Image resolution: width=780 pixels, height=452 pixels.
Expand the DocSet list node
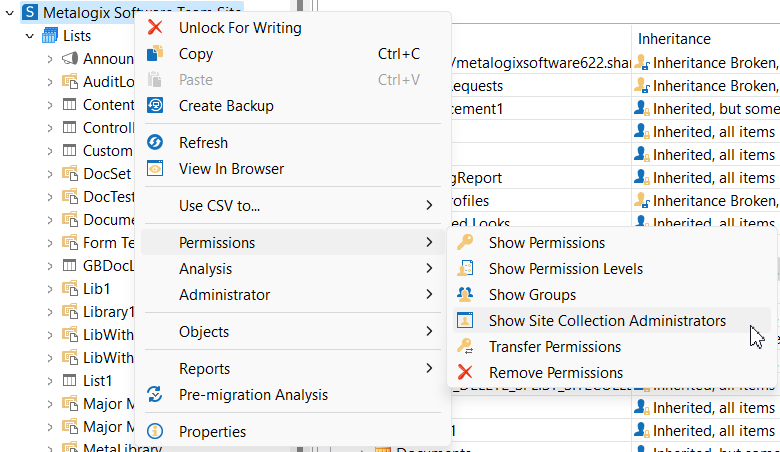[x=49, y=174]
